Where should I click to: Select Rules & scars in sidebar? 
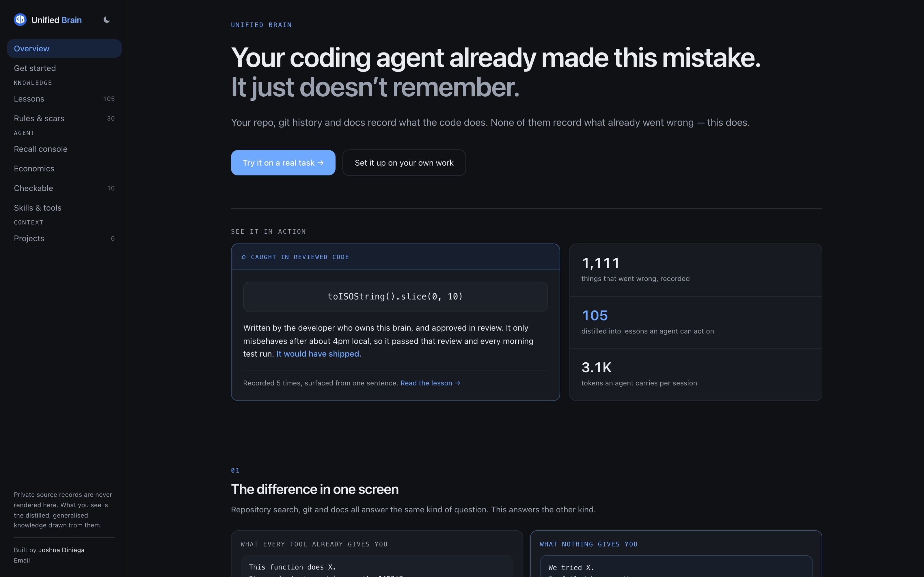point(64,118)
